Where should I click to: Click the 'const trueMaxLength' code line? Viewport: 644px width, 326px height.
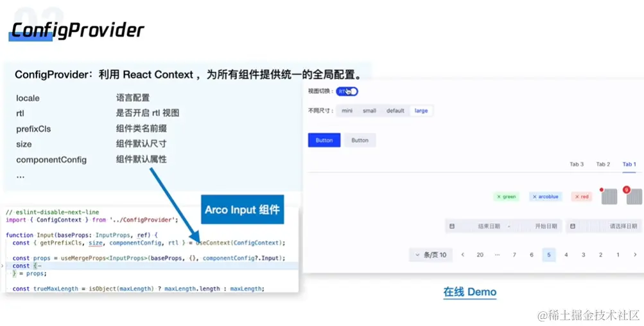[139, 289]
